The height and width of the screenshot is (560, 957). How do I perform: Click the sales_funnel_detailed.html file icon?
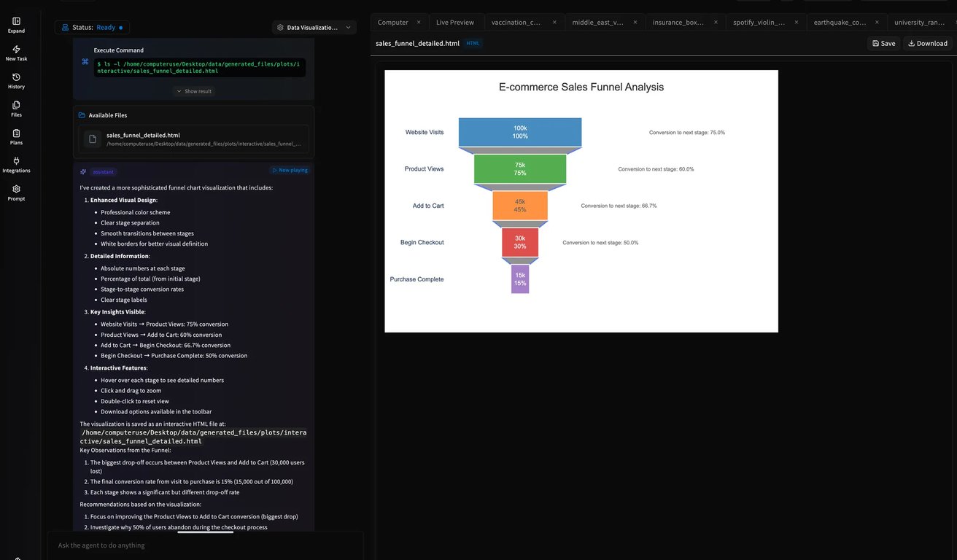tap(92, 139)
